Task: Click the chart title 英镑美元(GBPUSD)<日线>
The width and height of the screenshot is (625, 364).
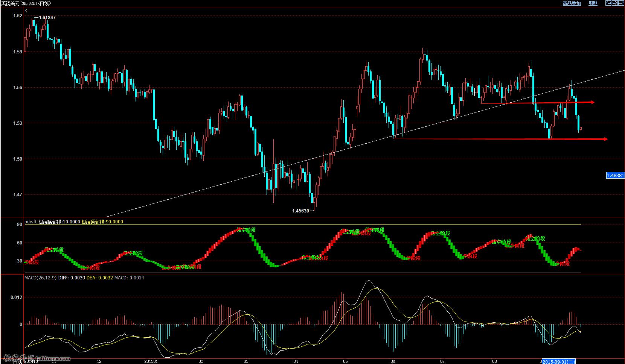Action: coord(27,3)
